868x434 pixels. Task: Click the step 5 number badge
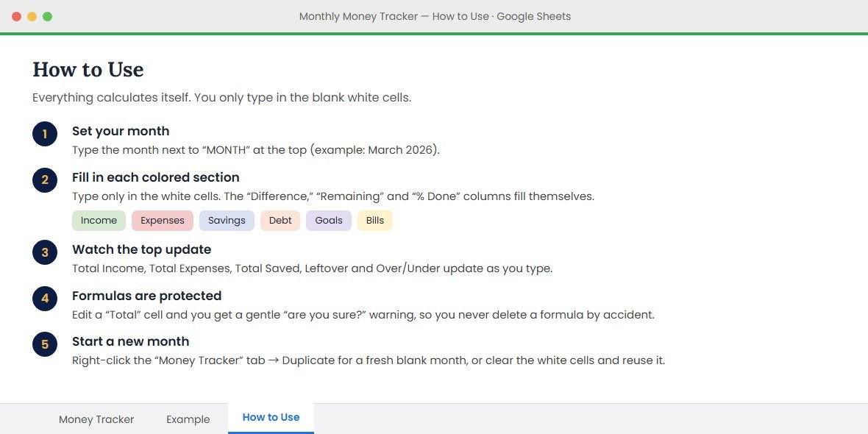click(45, 344)
